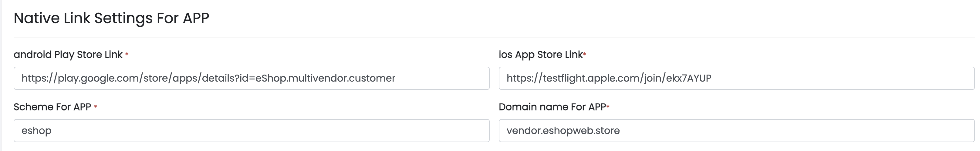Click the testflight.apple.com URL text
The width and height of the screenshot is (980, 151).
click(609, 78)
